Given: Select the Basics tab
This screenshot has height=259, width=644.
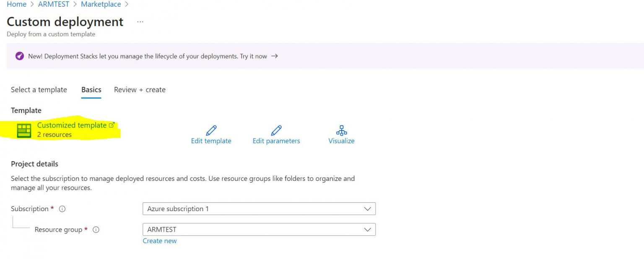Looking at the screenshot, I should point(91,90).
